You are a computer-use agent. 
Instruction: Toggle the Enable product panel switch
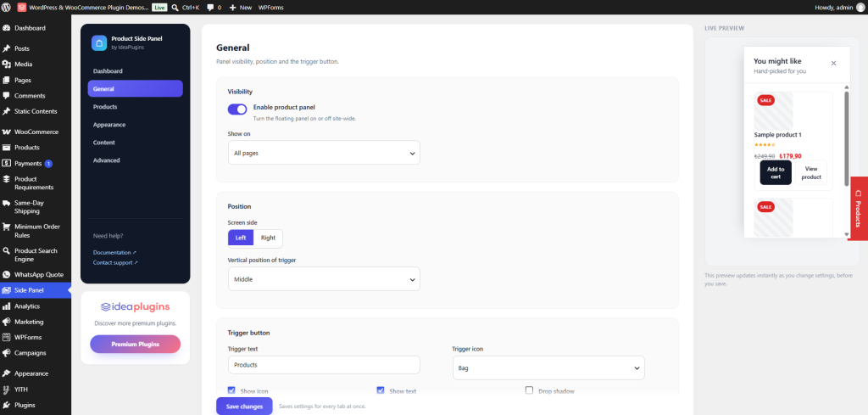[x=237, y=109]
